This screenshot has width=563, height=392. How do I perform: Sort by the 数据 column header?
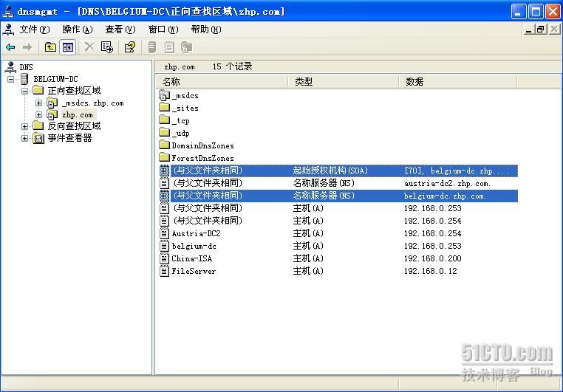(457, 82)
